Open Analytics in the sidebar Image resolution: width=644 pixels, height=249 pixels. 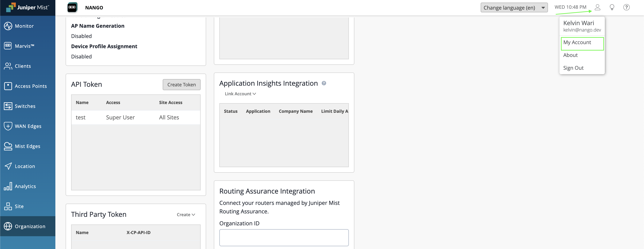[x=25, y=186]
